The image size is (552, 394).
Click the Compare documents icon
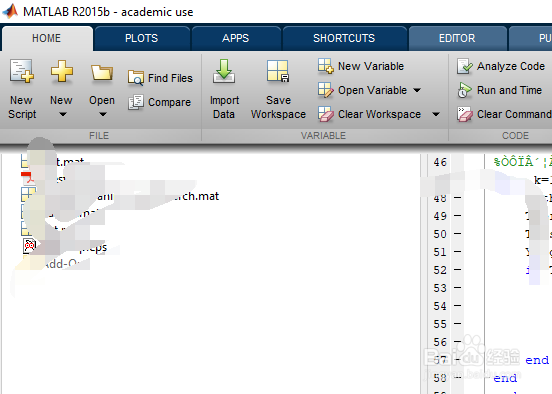point(136,102)
